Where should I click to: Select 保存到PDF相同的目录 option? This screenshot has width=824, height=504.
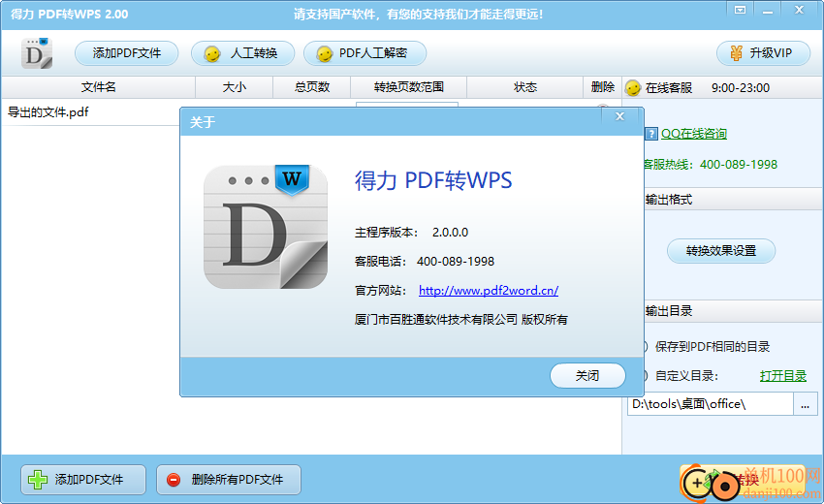(x=707, y=346)
